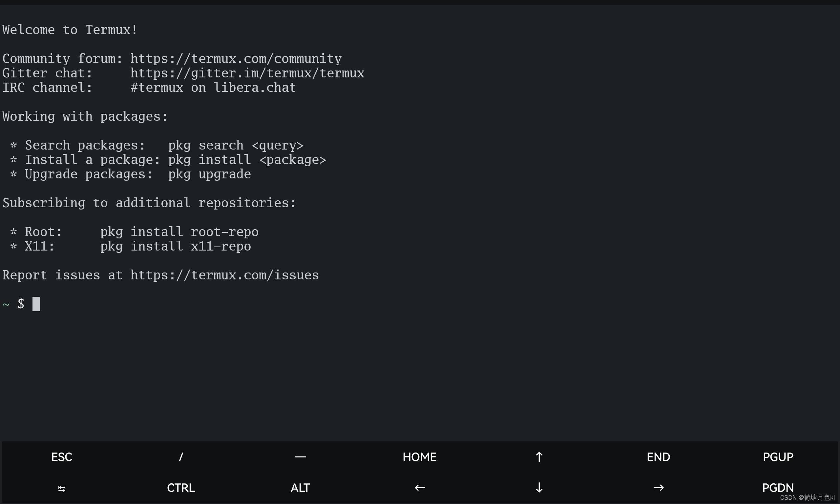Tap the left arrow key
The height and width of the screenshot is (504, 840).
pyautogui.click(x=420, y=488)
